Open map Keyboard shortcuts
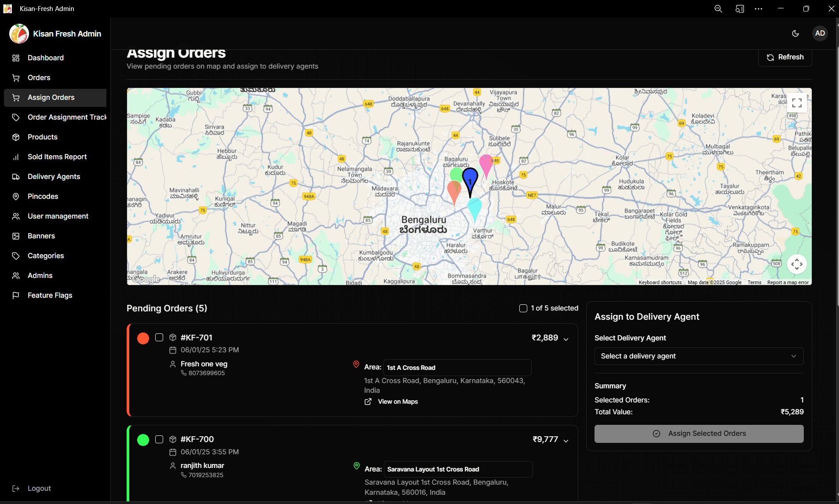Image resolution: width=839 pixels, height=504 pixels. pyautogui.click(x=660, y=282)
